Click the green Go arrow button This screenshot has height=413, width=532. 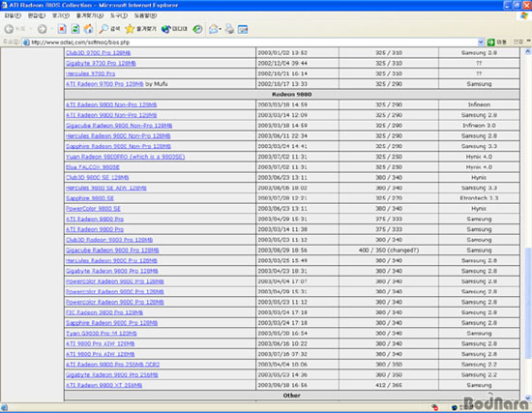(x=490, y=43)
